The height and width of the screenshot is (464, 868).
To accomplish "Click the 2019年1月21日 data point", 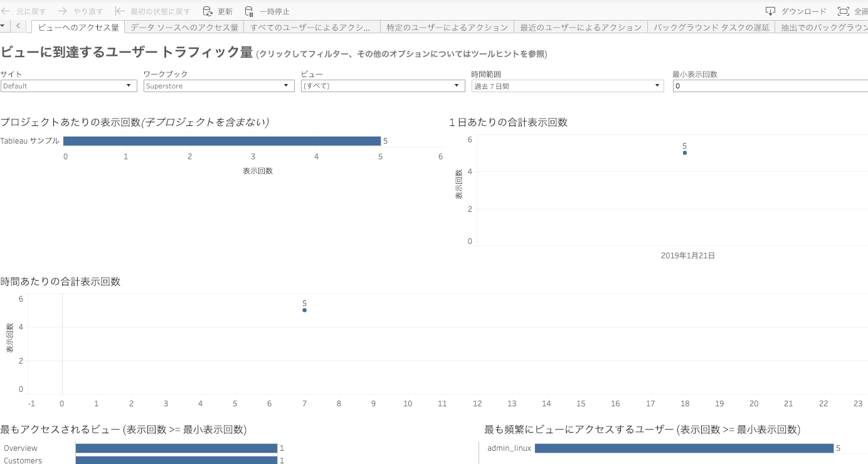I will point(685,153).
